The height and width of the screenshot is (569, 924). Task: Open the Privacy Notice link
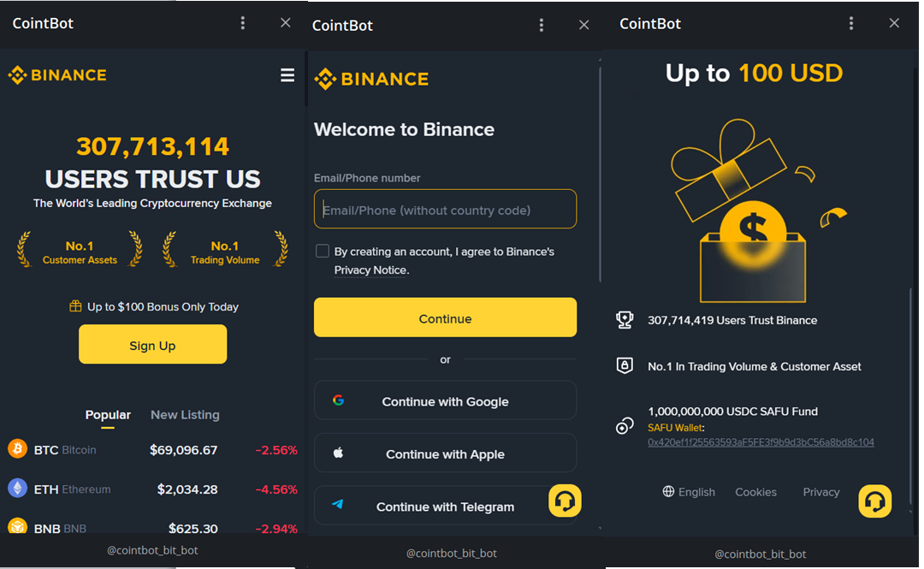(x=370, y=270)
